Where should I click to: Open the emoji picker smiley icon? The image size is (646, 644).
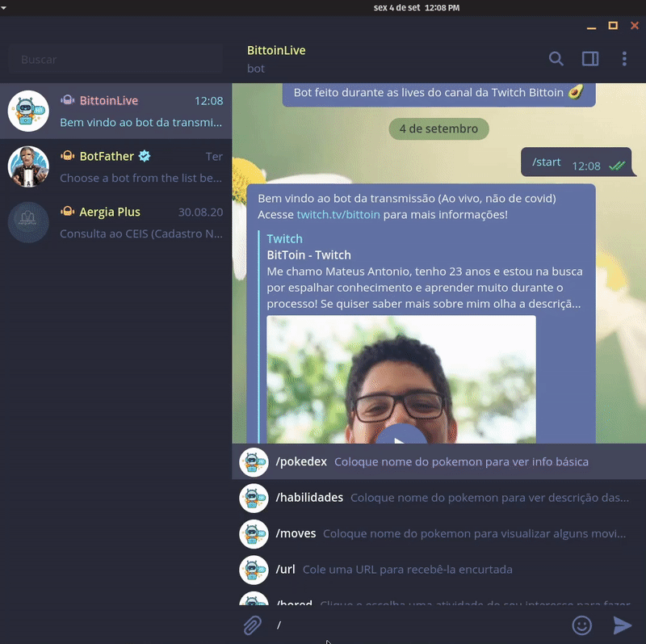[581, 625]
